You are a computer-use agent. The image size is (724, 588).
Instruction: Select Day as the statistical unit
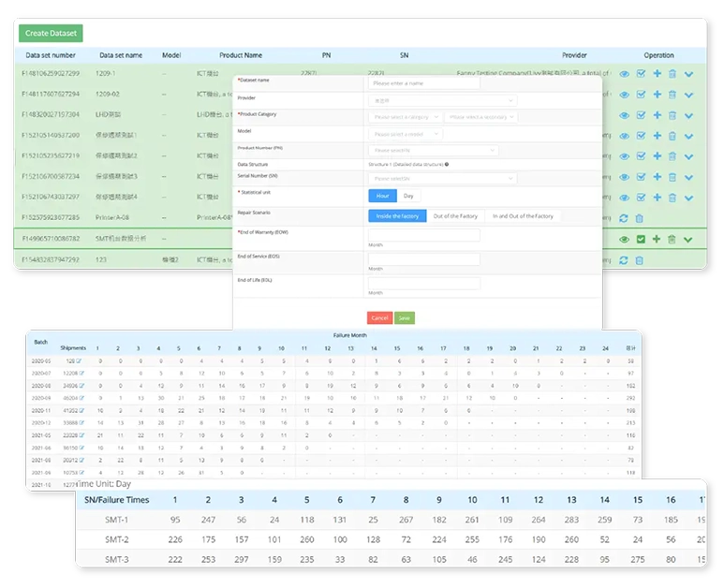[x=408, y=196]
